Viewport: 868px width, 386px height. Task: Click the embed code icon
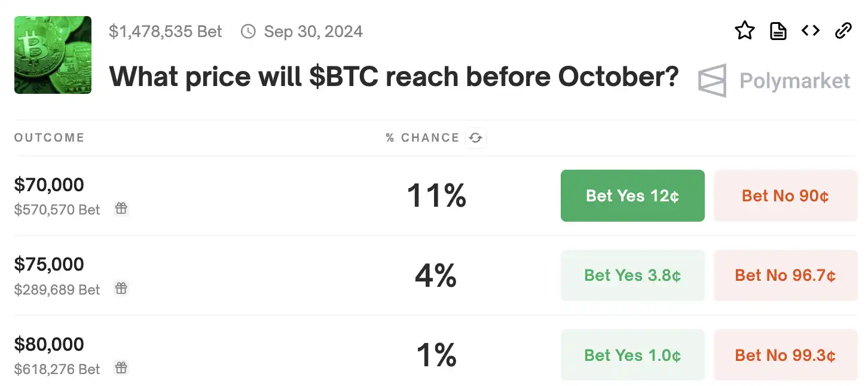pyautogui.click(x=811, y=30)
